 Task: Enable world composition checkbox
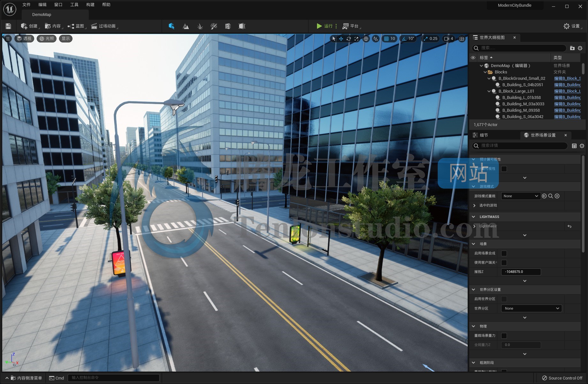(504, 253)
